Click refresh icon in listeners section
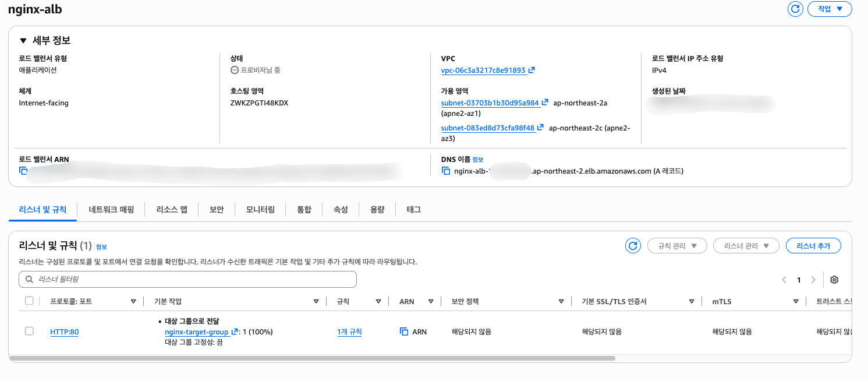This screenshot has height=381, width=868. pyautogui.click(x=633, y=246)
